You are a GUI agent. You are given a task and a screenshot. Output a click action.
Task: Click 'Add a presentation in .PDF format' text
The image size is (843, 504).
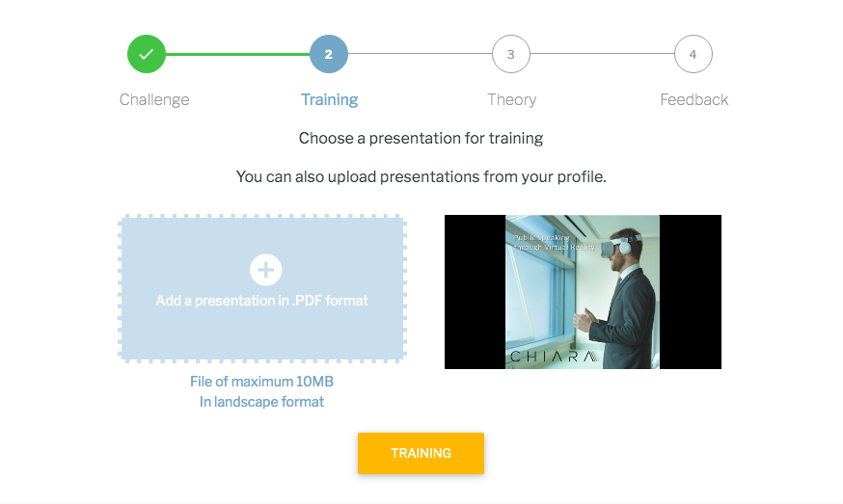[x=261, y=301]
